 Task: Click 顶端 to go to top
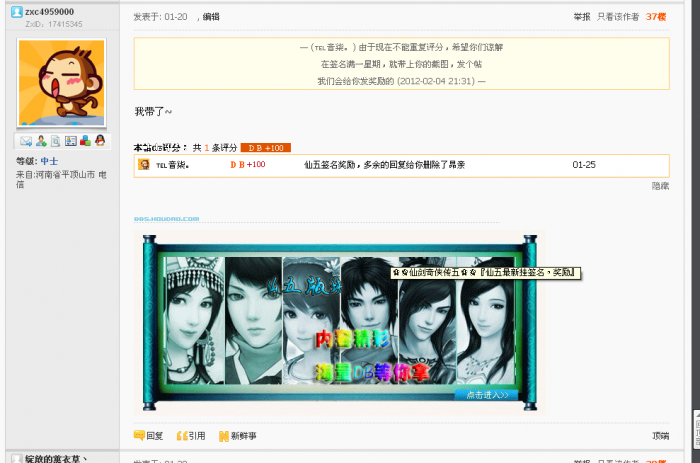pyautogui.click(x=661, y=436)
